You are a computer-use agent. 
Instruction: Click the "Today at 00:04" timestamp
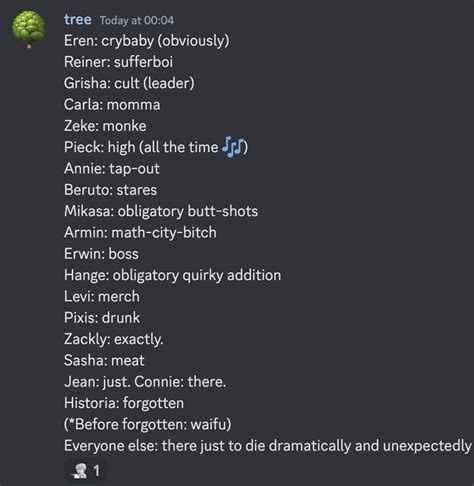click(x=137, y=20)
